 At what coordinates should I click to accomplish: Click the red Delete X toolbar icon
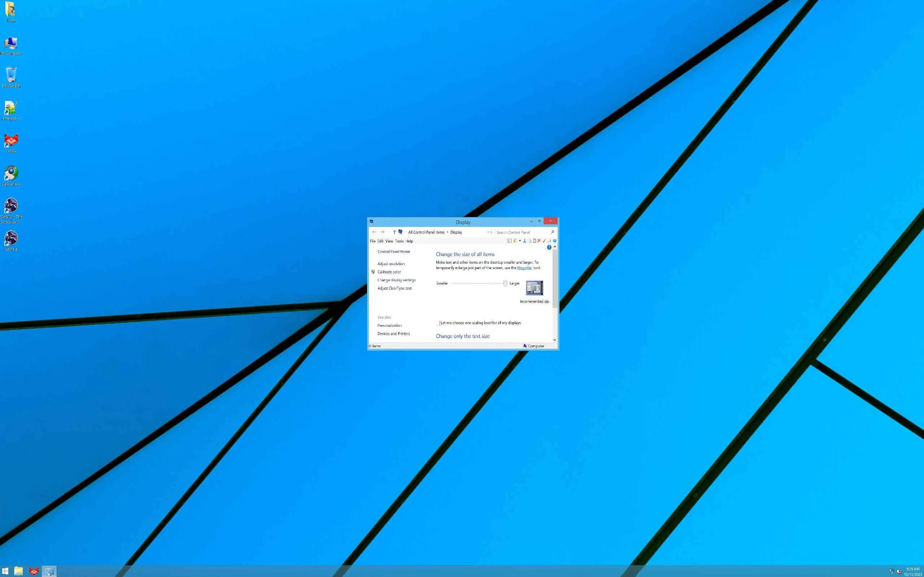(x=539, y=241)
